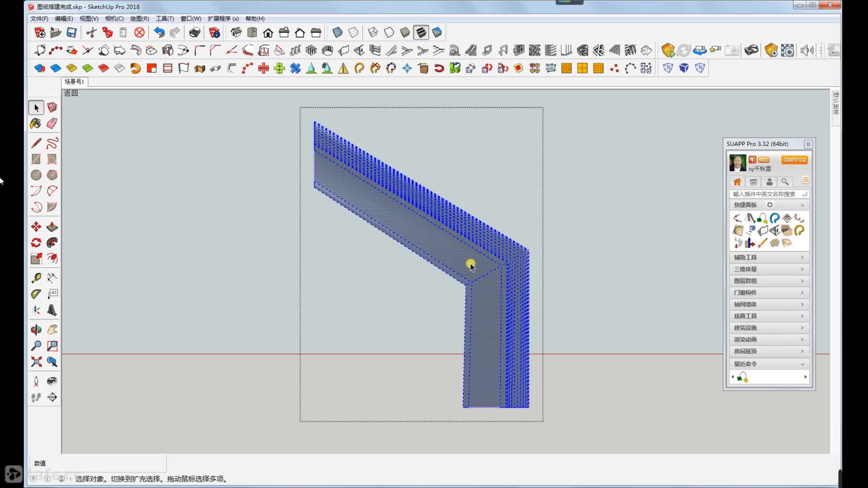Select the Freehand drawing tool
Image resolution: width=868 pixels, height=488 pixels.
coord(52,143)
